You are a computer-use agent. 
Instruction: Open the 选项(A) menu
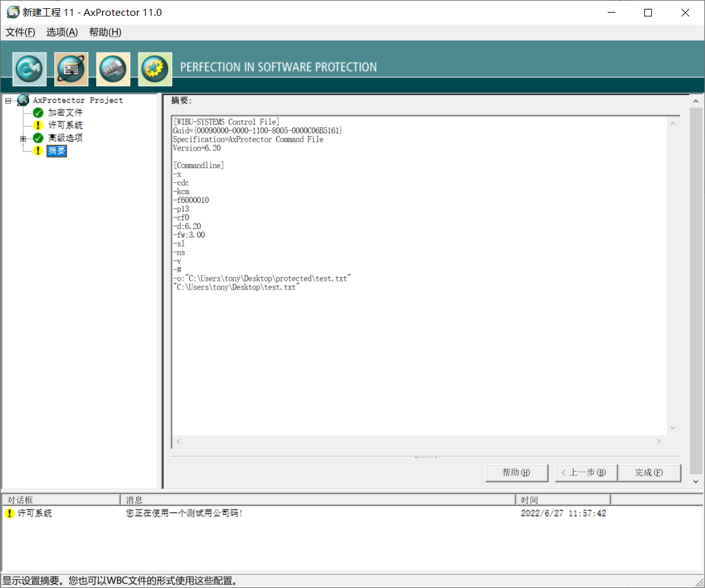click(62, 32)
